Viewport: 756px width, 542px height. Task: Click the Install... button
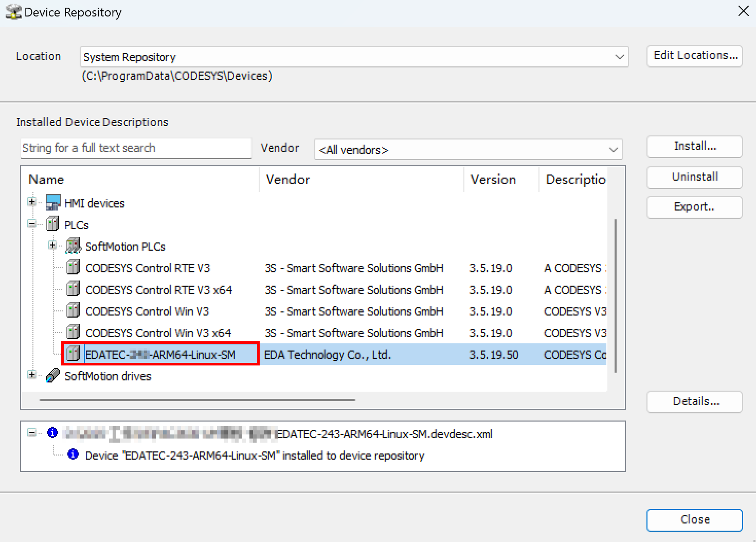[x=694, y=147]
